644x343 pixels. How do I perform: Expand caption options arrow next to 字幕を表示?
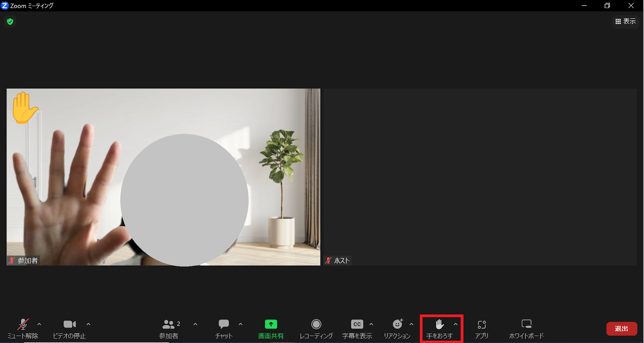[371, 324]
